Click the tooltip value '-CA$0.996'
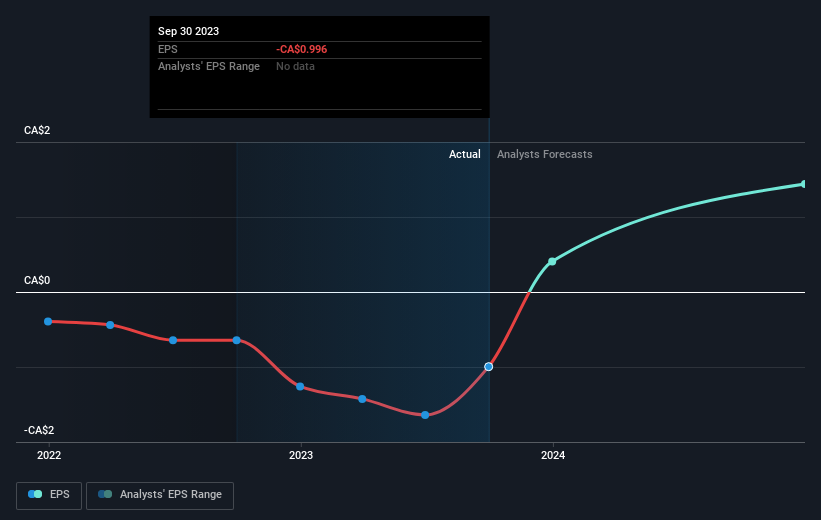 [x=302, y=49]
